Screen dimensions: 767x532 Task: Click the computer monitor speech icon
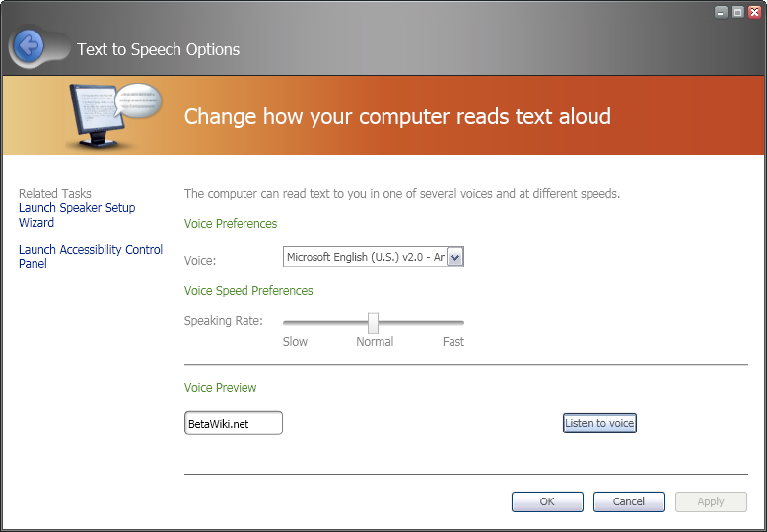108,115
